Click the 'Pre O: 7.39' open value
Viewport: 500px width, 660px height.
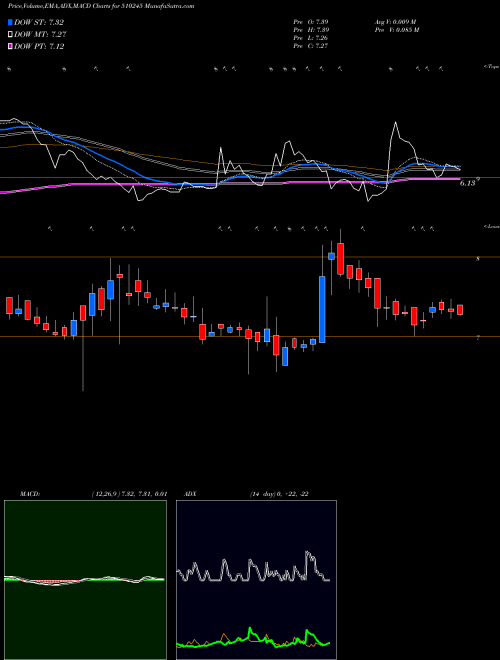tap(311, 22)
